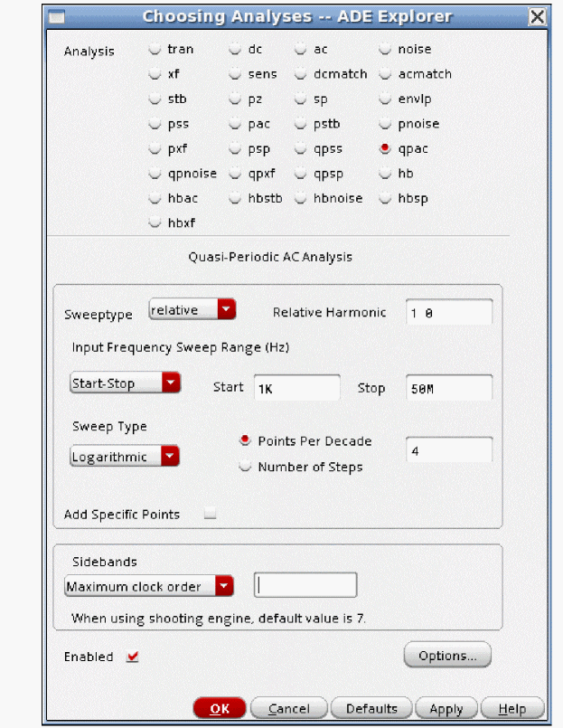Select the dc analysis option
Screen dimensions: 563x728
tap(235, 49)
